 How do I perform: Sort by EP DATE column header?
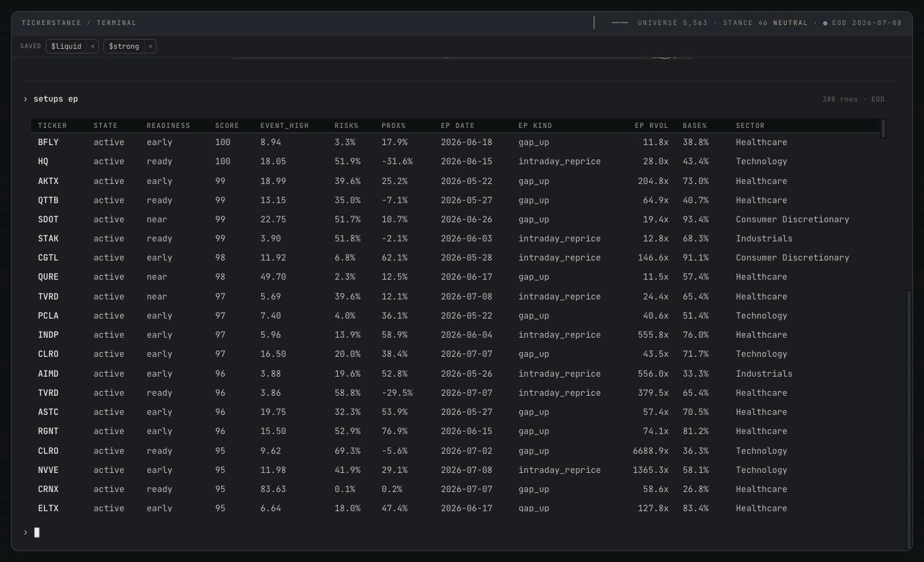457,125
